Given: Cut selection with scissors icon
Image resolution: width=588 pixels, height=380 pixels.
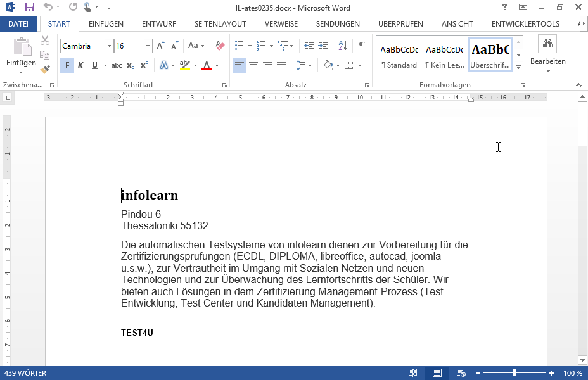Looking at the screenshot, I should tap(45, 41).
